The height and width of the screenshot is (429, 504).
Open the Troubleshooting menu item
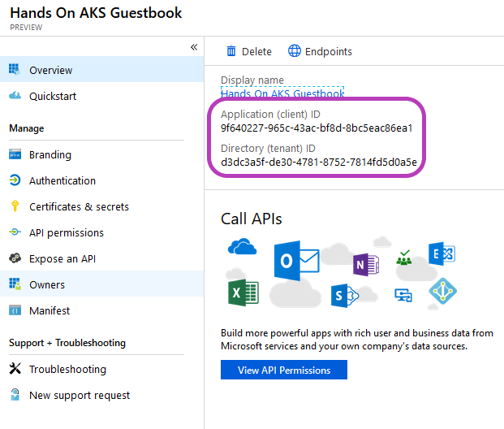102,369
